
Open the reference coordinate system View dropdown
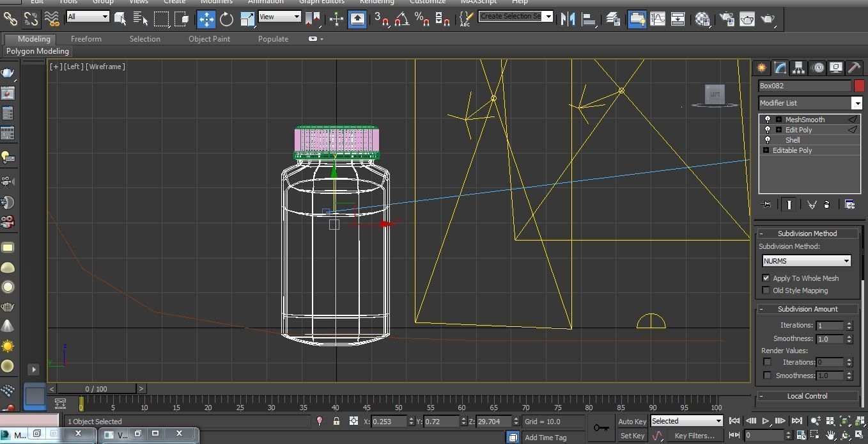click(279, 17)
